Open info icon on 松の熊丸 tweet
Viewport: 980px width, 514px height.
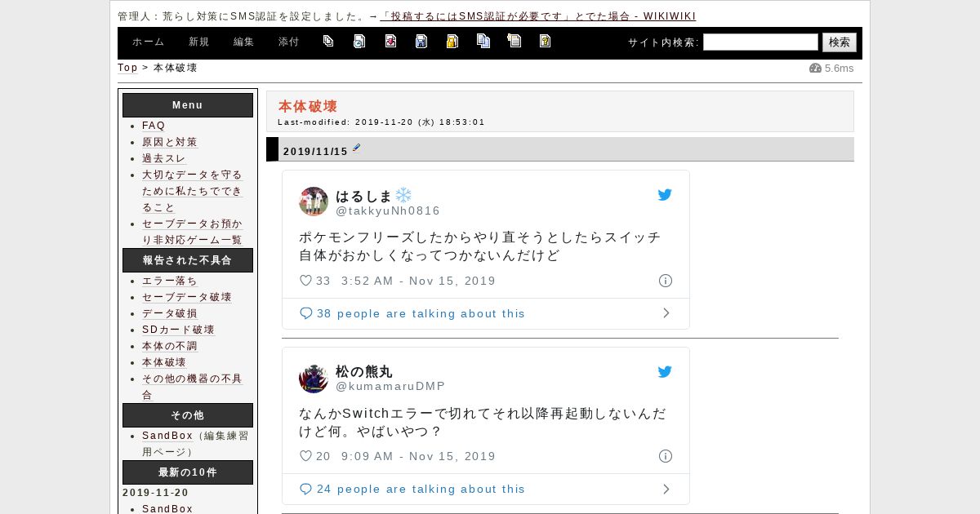coord(666,456)
